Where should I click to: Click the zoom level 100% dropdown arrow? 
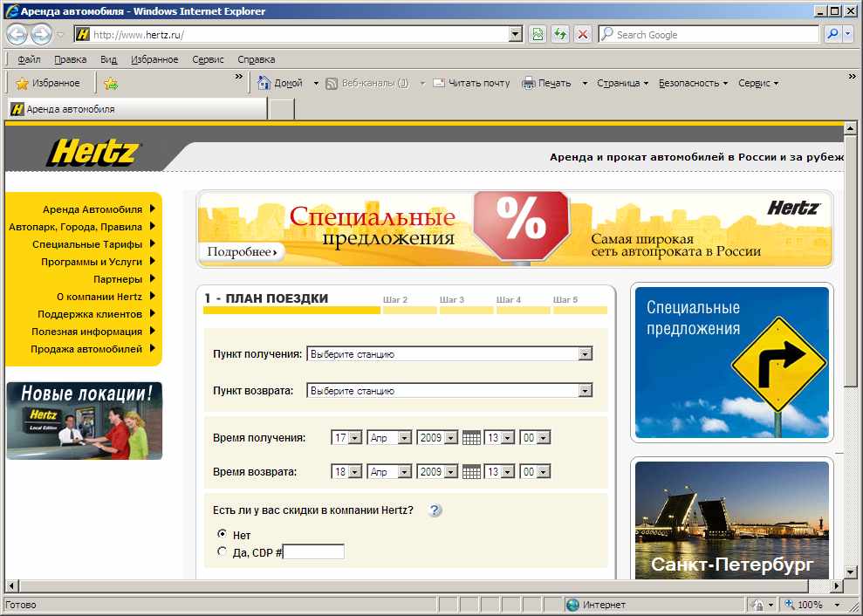pos(837,605)
